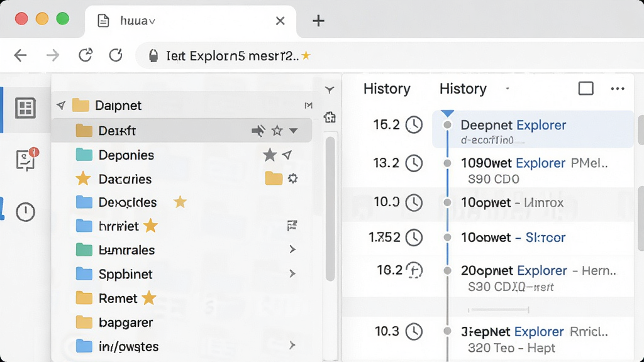This screenshot has height=362, width=644.
Task: Select the Deıкft folder
Action: [x=182, y=131]
